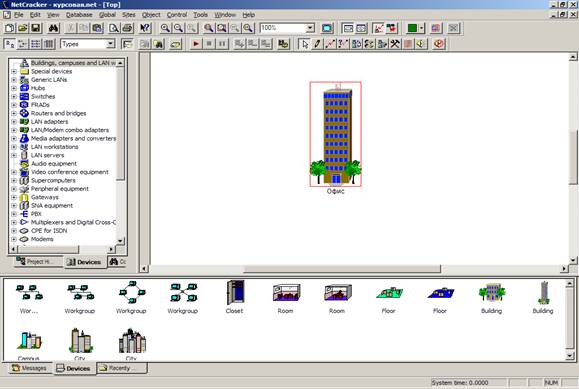Click the Save diskette icon in toolbar
579x389 pixels.
click(x=35, y=28)
